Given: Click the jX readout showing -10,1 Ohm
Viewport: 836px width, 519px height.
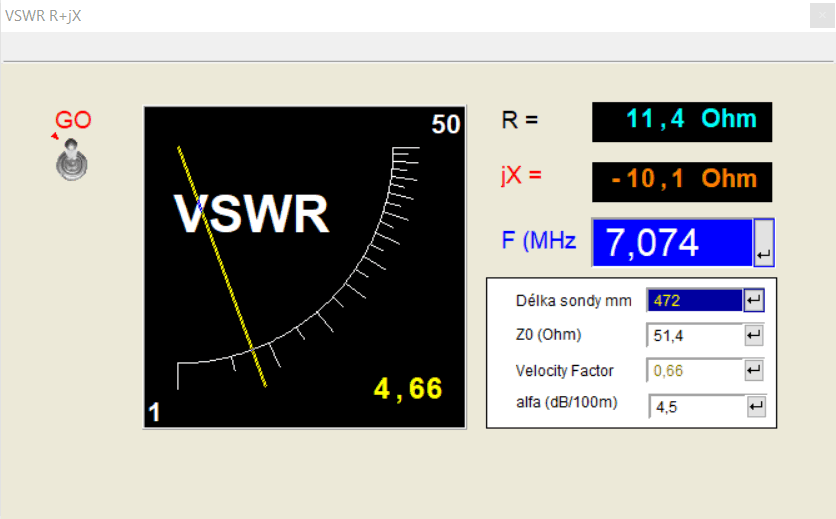Looking at the screenshot, I should tap(682, 180).
